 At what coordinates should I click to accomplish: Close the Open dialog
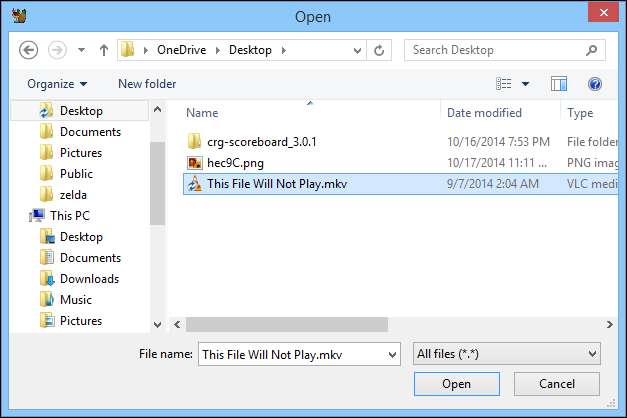[603, 12]
